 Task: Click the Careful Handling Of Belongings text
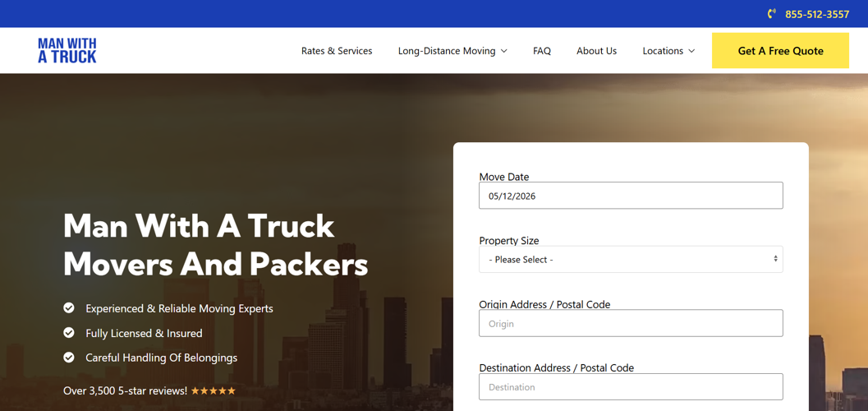(162, 358)
